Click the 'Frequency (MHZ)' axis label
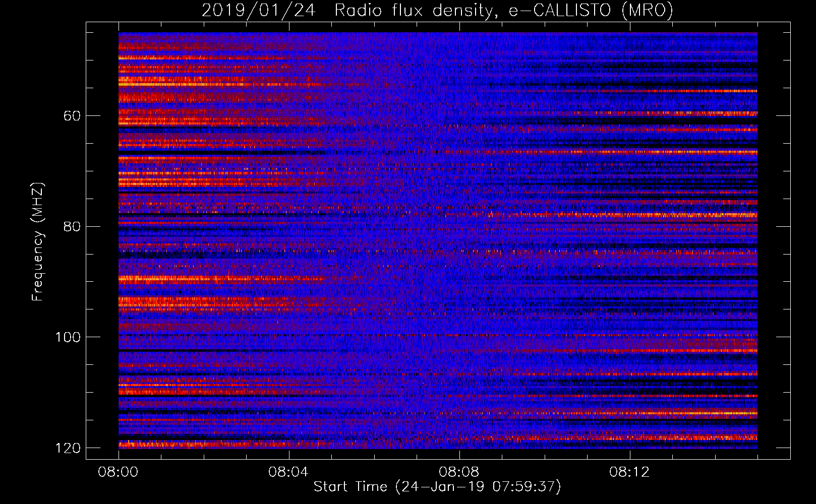 38,242
